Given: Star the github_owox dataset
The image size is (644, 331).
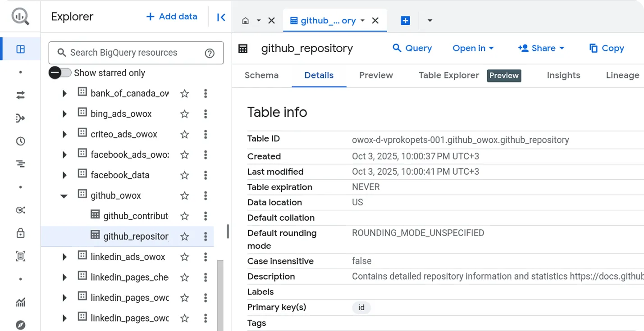Looking at the screenshot, I should pyautogui.click(x=184, y=195).
